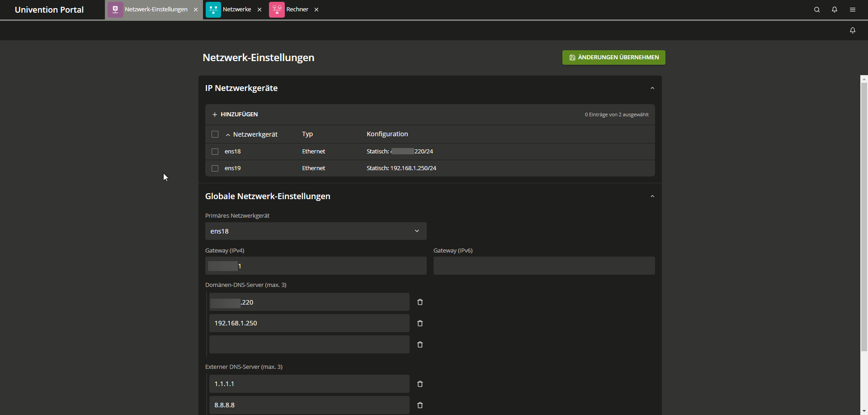This screenshot has width=868, height=415.
Task: Select the ens18 row checkbox
Action: click(x=215, y=152)
